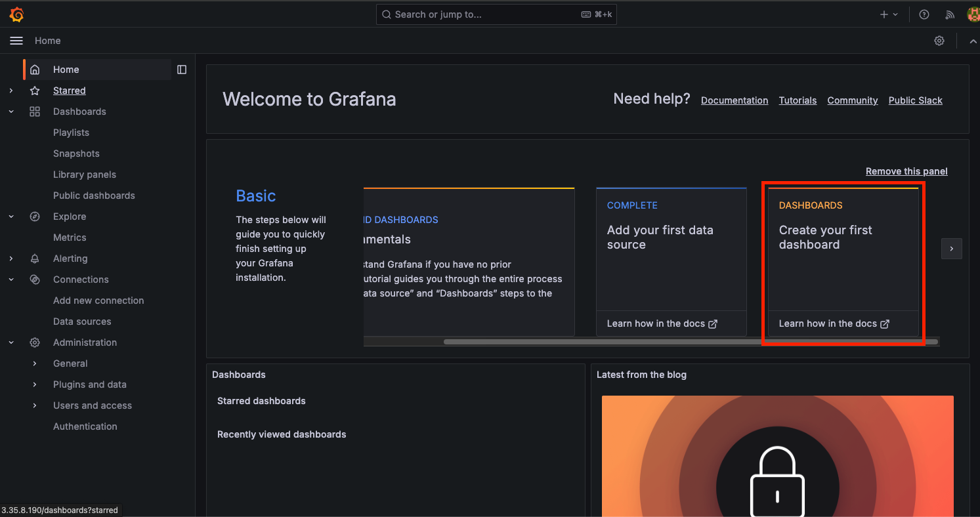Click the Home house icon in sidebar
The width and height of the screenshot is (980, 517).
click(35, 70)
